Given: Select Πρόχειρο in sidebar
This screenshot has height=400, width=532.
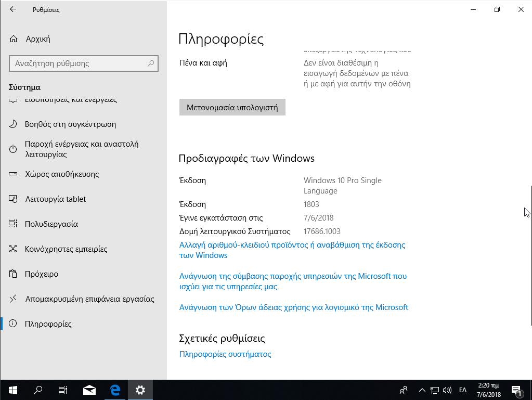Looking at the screenshot, I should tap(83, 274).
